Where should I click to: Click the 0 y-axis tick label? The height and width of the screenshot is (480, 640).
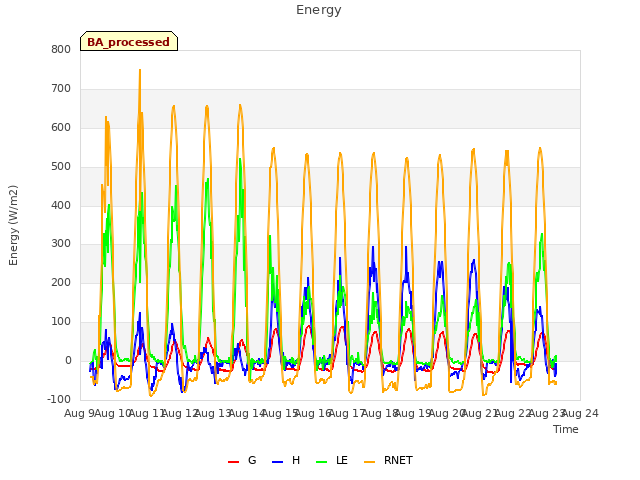click(68, 361)
